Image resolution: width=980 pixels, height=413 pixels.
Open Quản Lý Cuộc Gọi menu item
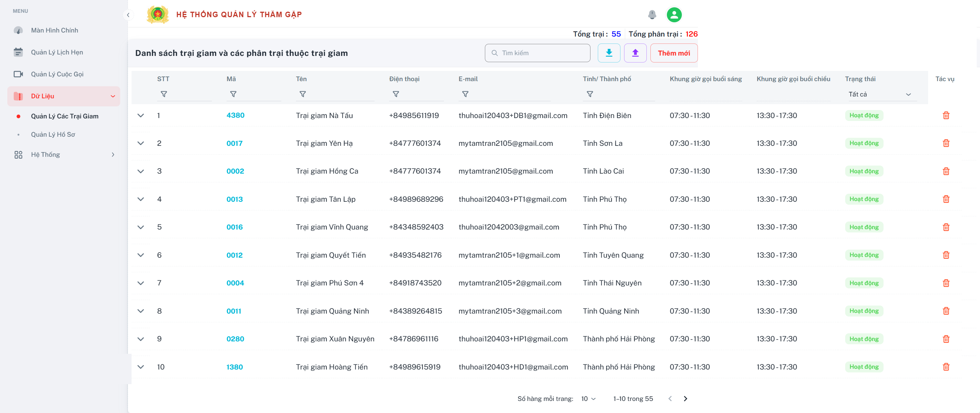(64, 74)
